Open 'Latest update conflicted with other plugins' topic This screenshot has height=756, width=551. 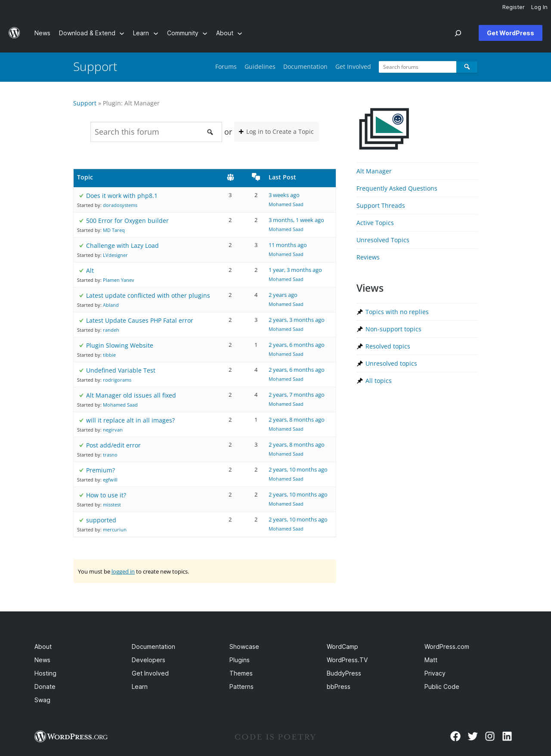pyautogui.click(x=148, y=296)
